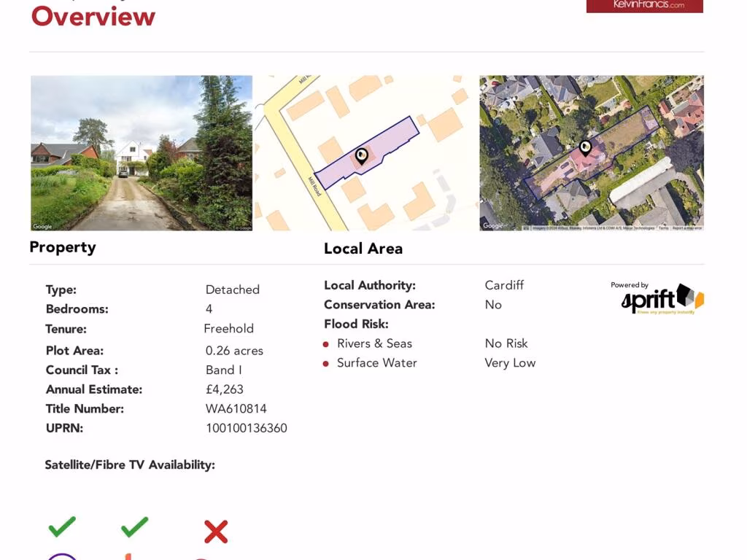The image size is (747, 560).
Task: Click the title number WA610814
Action: [x=236, y=409]
